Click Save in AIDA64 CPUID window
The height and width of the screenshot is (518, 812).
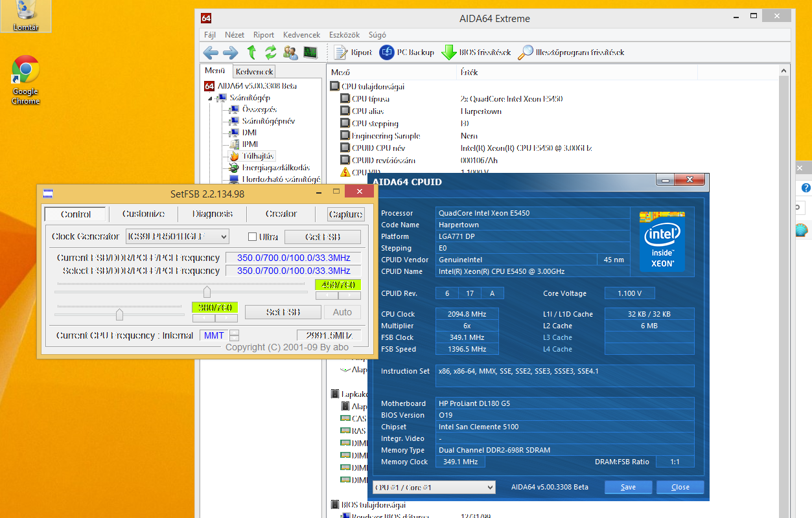tap(628, 487)
